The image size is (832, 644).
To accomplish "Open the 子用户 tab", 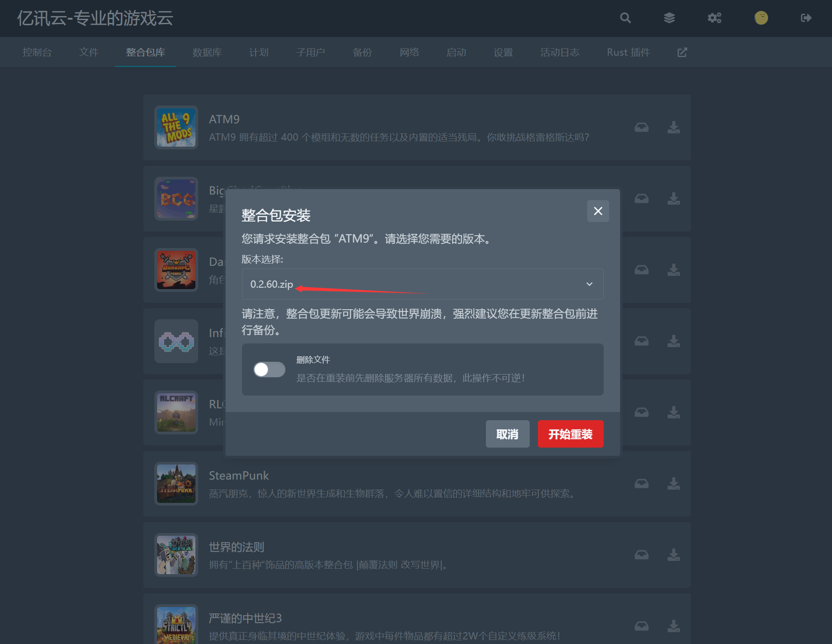I will pos(311,53).
